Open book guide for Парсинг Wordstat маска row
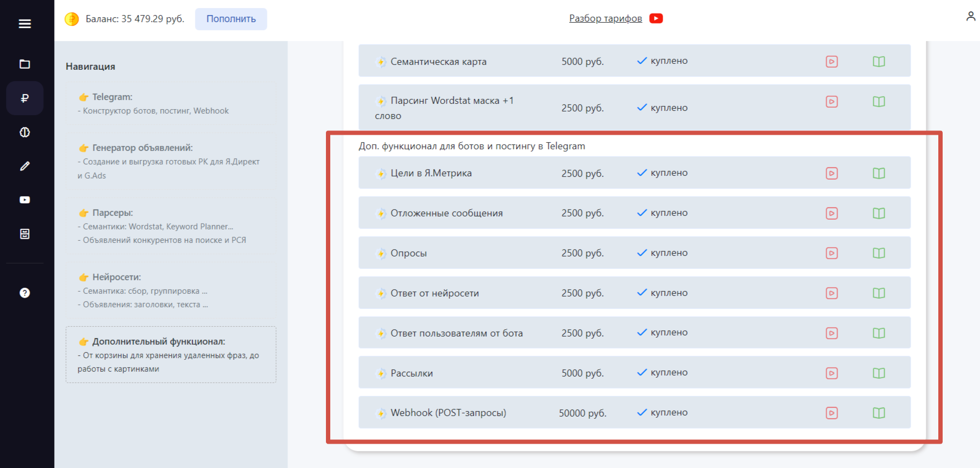Screen dimensions: 980x468 tap(879, 102)
